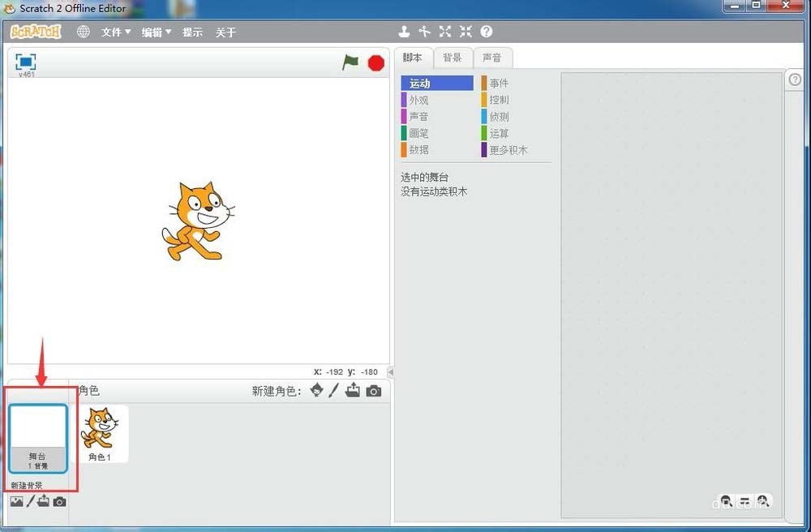Click the y: -180 coordinate readout

(x=363, y=371)
